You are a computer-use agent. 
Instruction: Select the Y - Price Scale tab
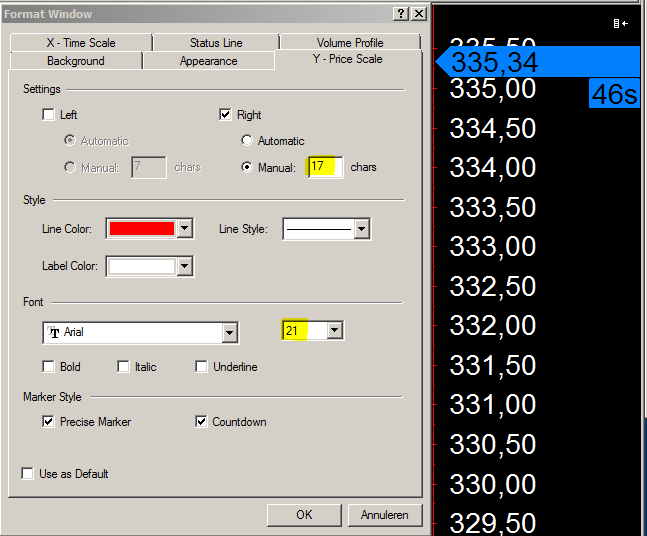point(348,59)
